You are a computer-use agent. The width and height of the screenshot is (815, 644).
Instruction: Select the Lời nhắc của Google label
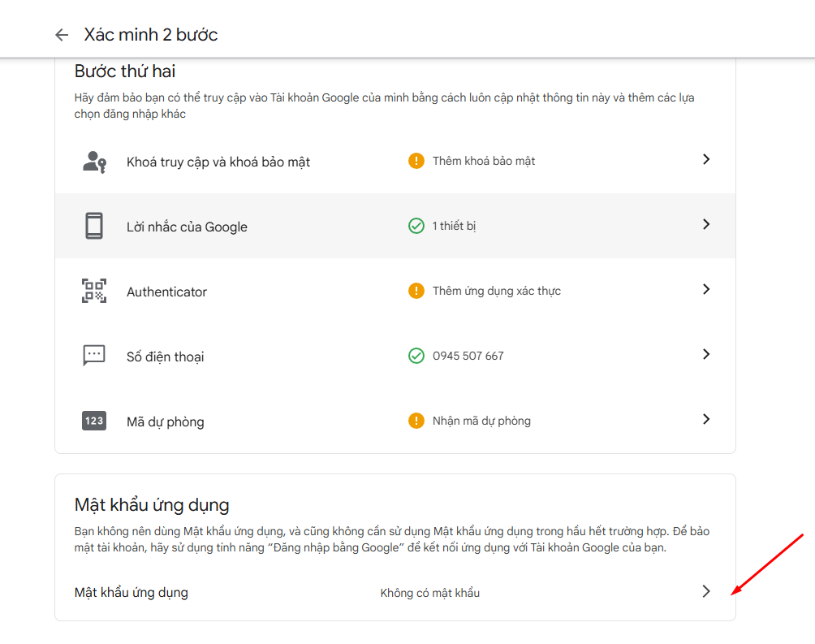(187, 227)
